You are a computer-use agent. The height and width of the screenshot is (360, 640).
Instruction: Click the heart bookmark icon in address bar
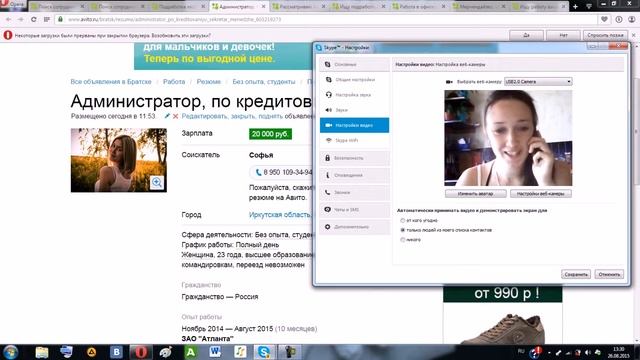[x=604, y=19]
